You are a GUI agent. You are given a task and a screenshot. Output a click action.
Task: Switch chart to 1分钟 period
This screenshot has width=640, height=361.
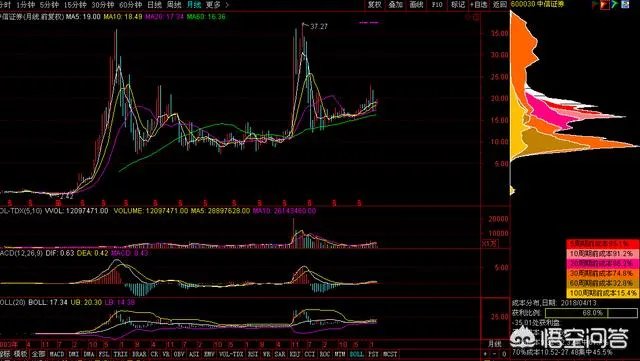[26, 5]
